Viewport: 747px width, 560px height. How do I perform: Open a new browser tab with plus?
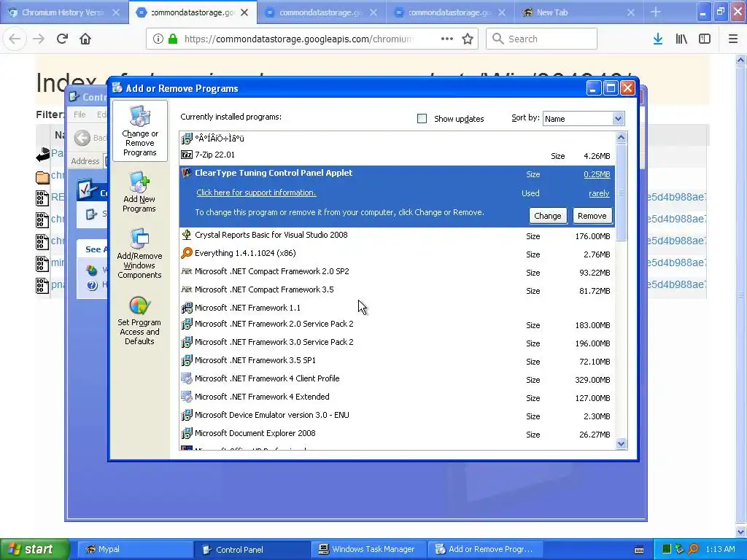(x=656, y=12)
